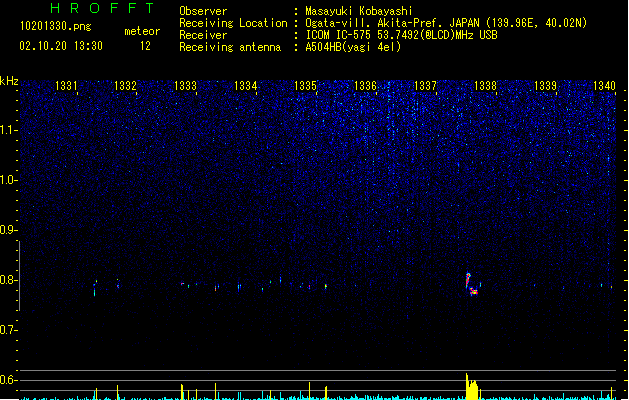Click the Observer field label
The height and width of the screenshot is (400, 629).
click(203, 11)
